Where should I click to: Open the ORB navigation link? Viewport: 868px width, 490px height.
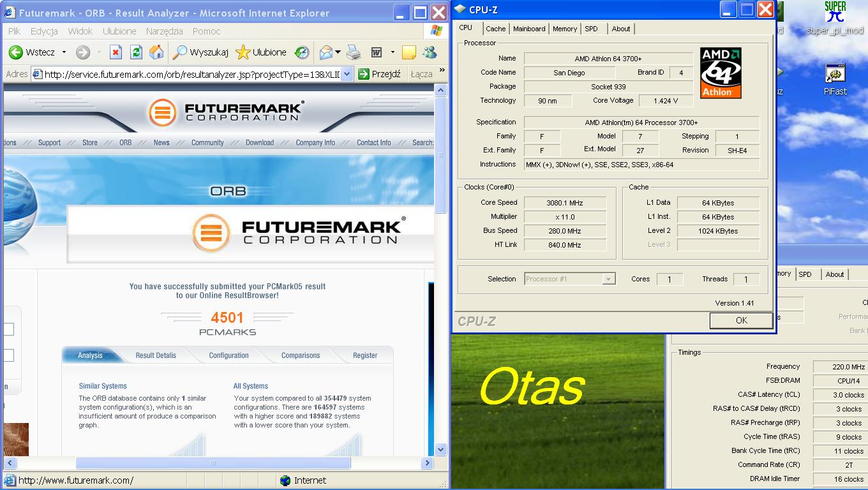pyautogui.click(x=126, y=143)
